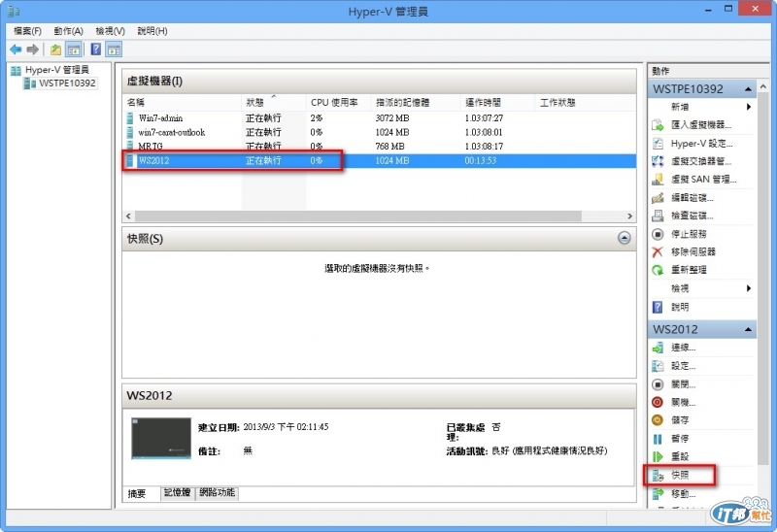Click the green 重設 reset icon
This screenshot has height=532, width=777.
coord(658,456)
